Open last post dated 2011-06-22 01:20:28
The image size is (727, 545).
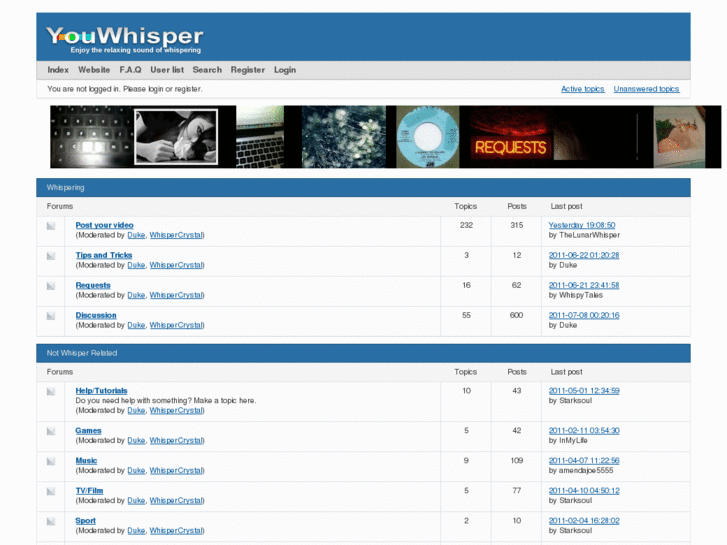(584, 255)
